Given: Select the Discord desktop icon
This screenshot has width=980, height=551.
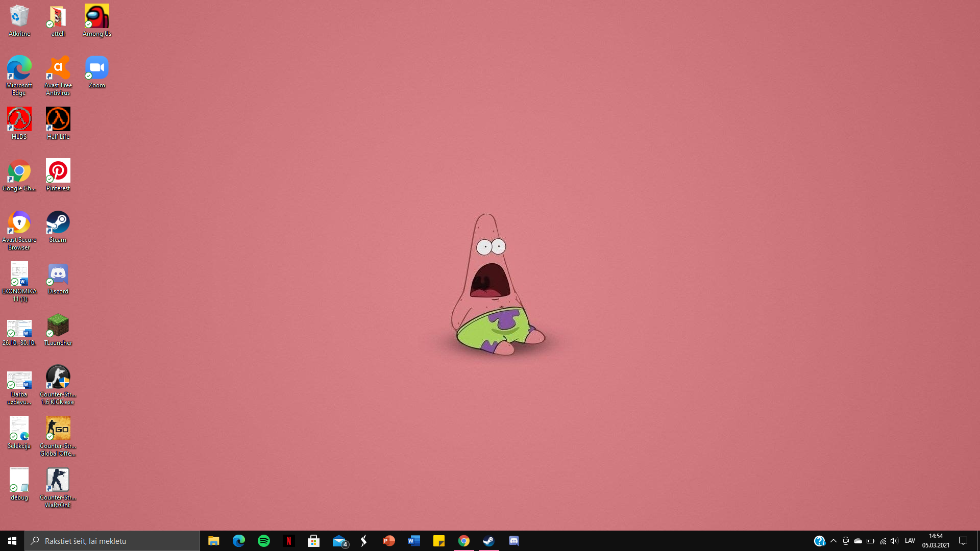Looking at the screenshot, I should (58, 278).
